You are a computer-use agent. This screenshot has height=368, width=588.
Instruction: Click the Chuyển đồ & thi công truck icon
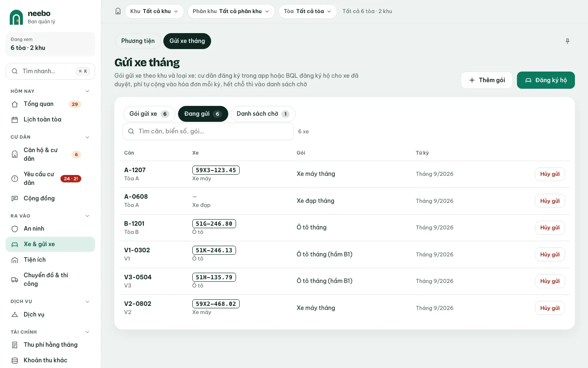point(15,280)
